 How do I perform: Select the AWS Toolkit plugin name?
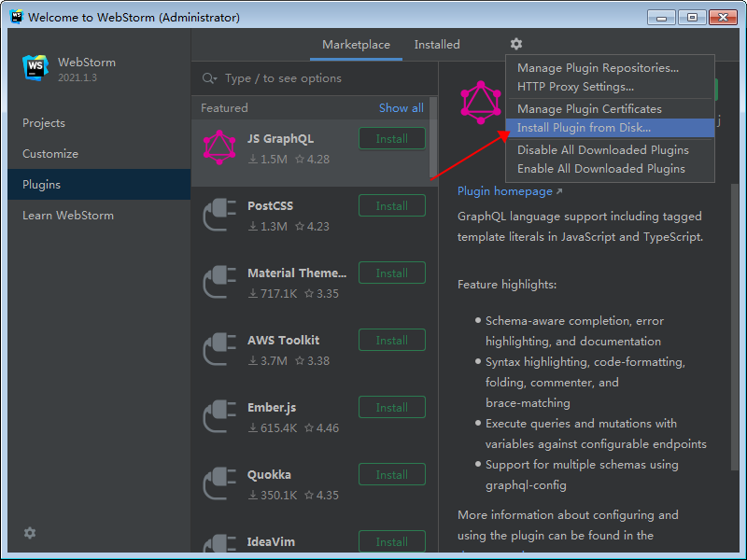(284, 340)
